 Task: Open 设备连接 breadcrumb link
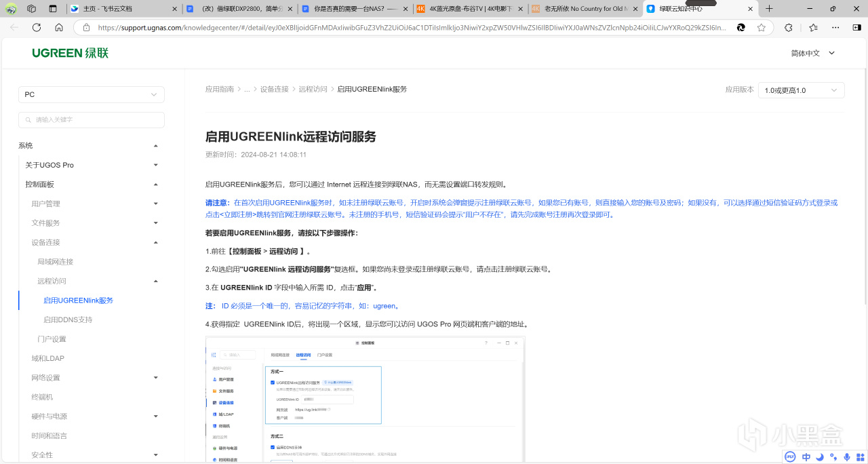275,89
